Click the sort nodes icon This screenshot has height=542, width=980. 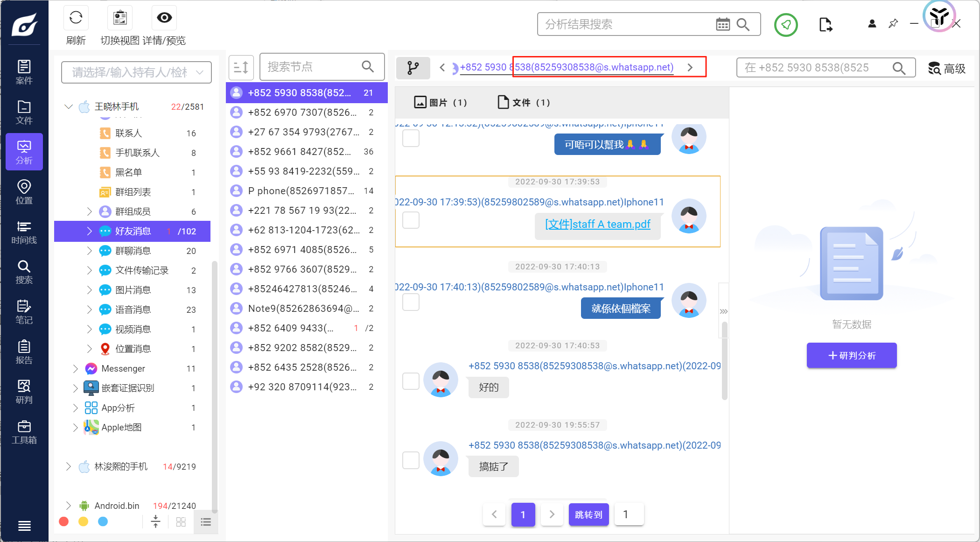pos(241,67)
